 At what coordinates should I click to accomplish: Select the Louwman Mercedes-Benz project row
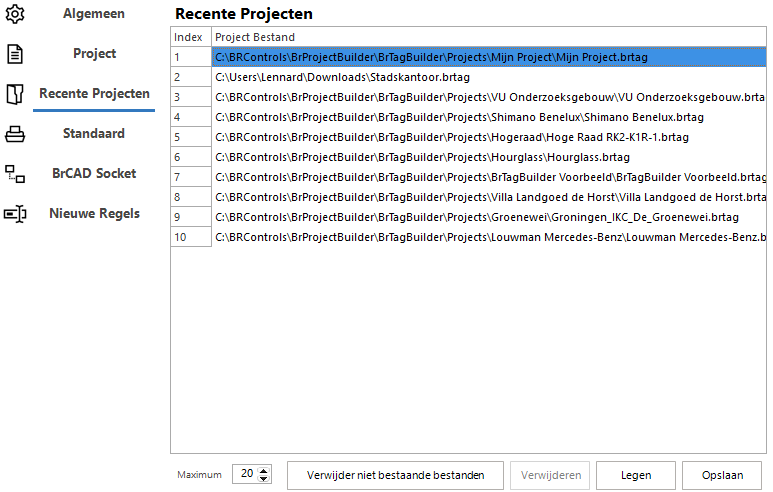pyautogui.click(x=489, y=237)
